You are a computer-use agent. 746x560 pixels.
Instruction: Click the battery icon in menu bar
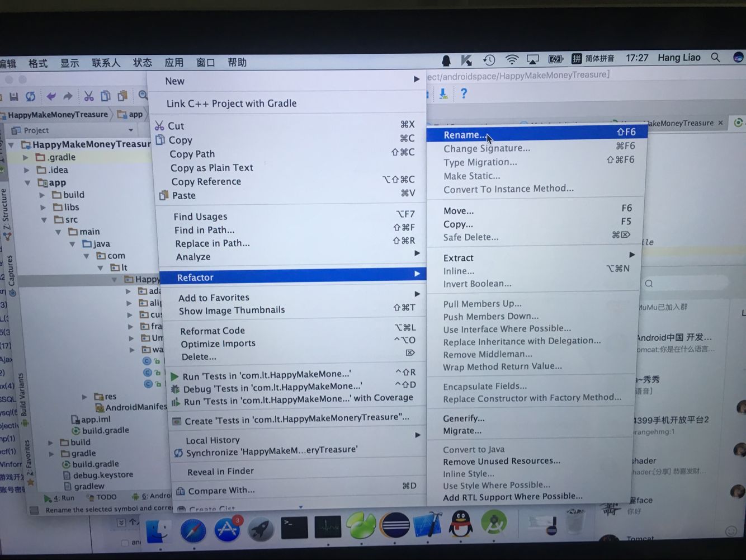555,59
